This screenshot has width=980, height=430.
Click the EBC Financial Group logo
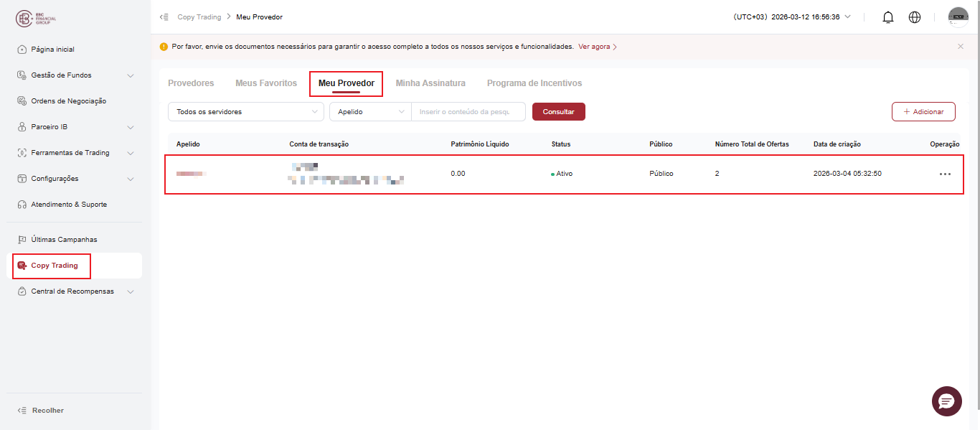click(x=36, y=17)
